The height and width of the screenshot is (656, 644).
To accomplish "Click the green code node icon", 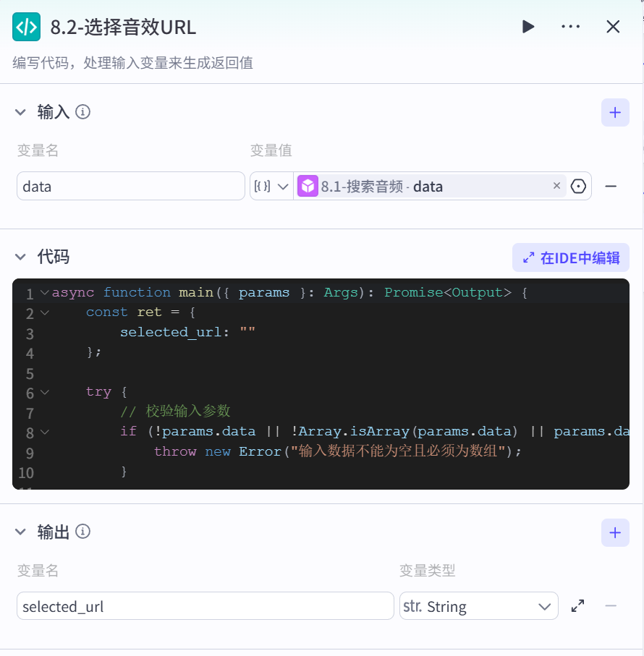I will (26, 27).
